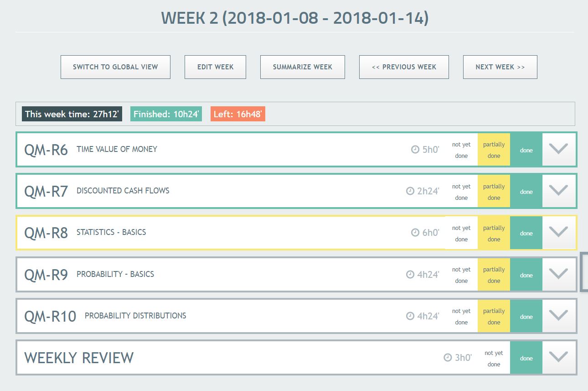Screen dimensions: 588x391
Task: Open the chevron for QM-R8 Statistics Basics
Action: tap(558, 233)
